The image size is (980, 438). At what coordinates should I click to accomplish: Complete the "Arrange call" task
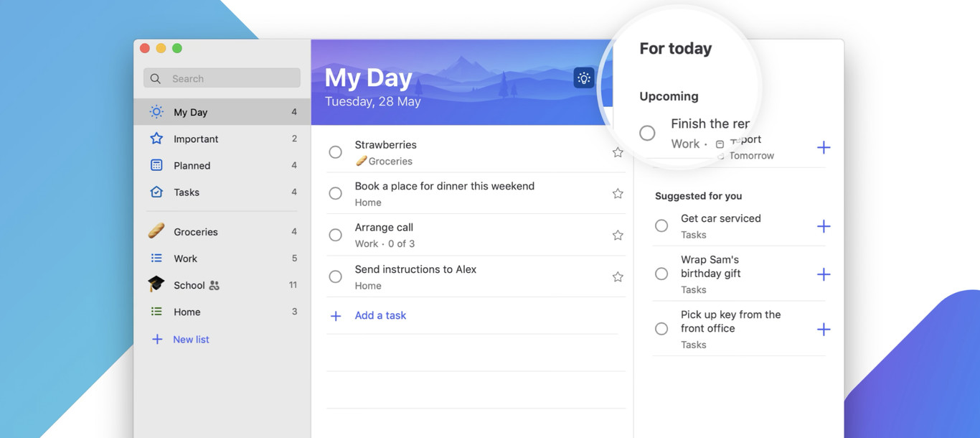[335, 235]
